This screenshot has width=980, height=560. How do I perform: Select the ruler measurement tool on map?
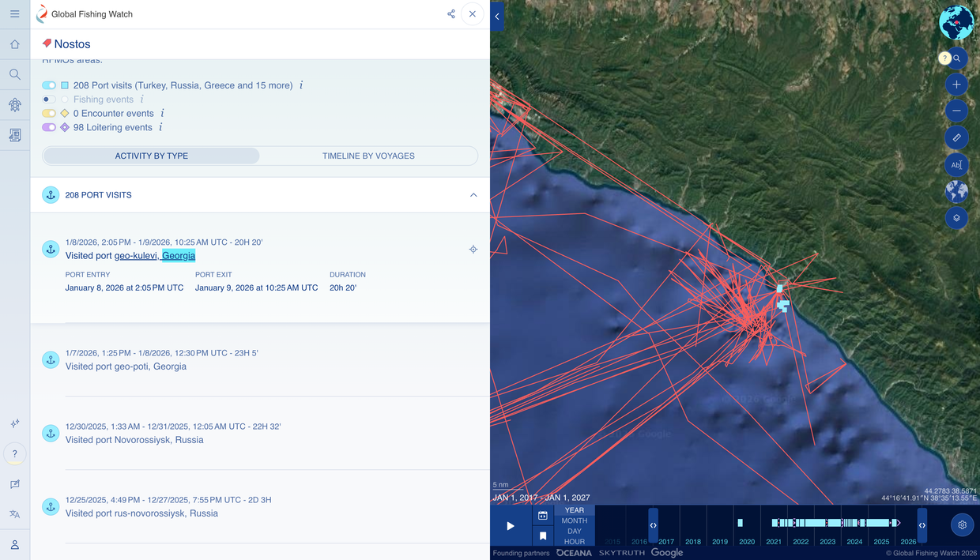tap(956, 137)
